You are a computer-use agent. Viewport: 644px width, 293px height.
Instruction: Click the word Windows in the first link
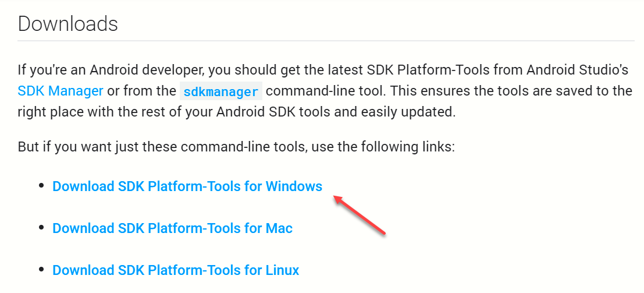click(294, 186)
